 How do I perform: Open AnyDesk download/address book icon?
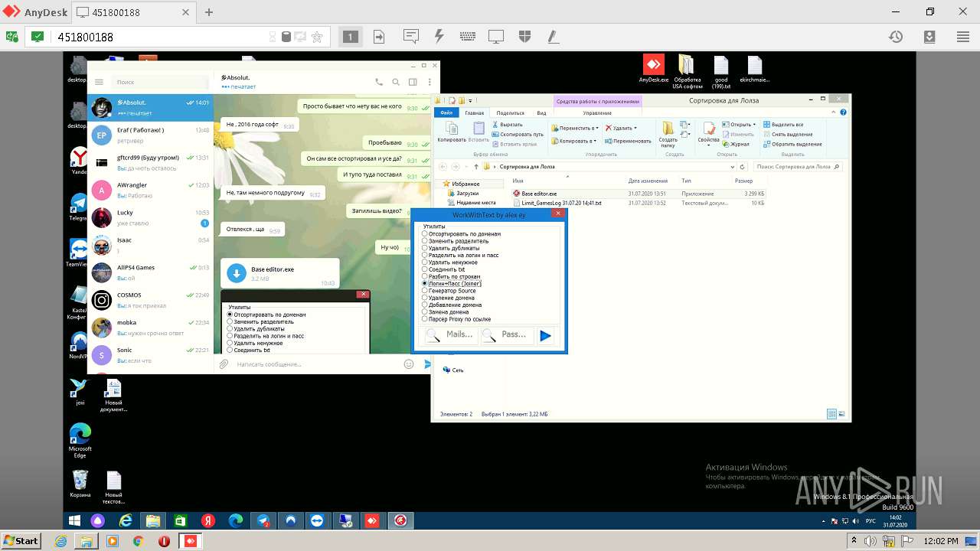[929, 37]
